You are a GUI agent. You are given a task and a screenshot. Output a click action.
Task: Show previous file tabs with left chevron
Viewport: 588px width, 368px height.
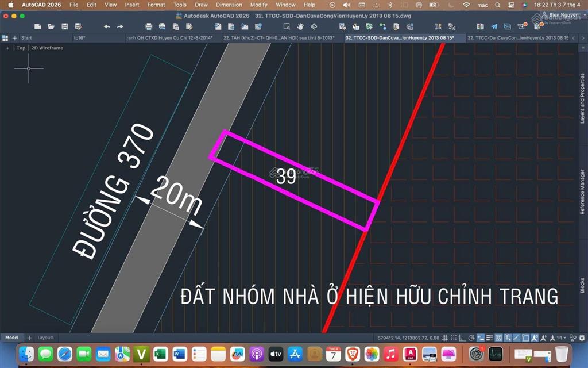point(574,38)
